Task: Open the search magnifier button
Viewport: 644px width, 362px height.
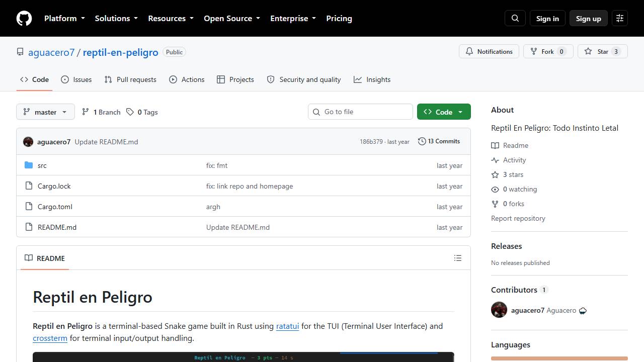Action: click(515, 19)
